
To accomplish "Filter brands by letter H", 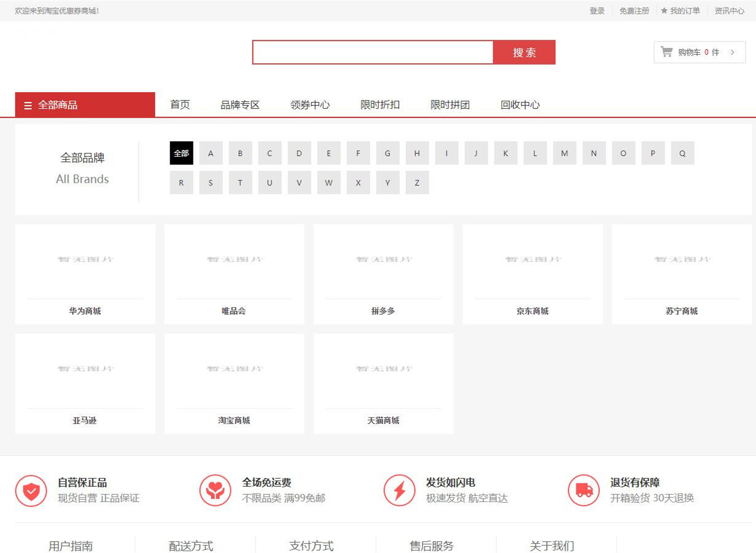I will point(417,153).
